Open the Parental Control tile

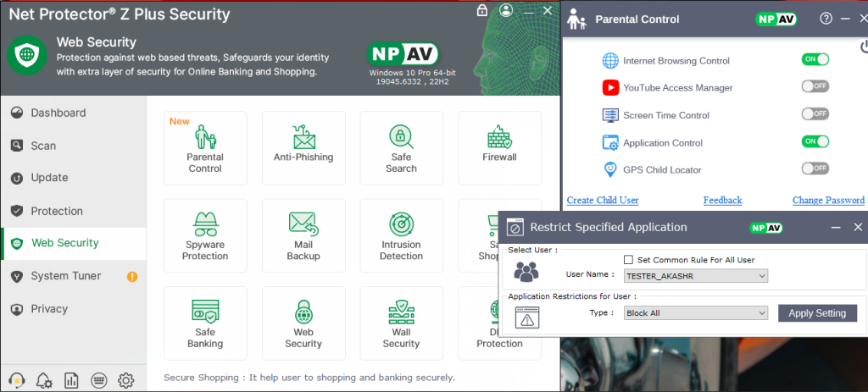point(205,149)
